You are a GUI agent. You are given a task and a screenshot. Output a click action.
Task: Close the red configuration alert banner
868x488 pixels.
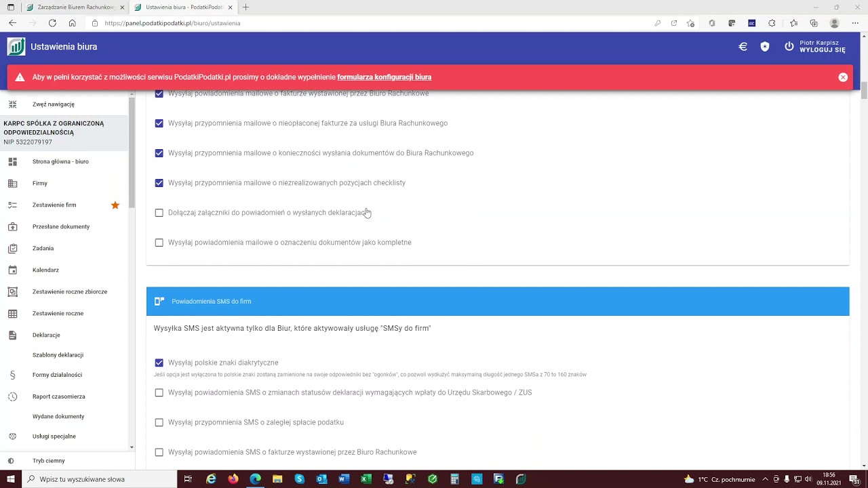pyautogui.click(x=843, y=77)
